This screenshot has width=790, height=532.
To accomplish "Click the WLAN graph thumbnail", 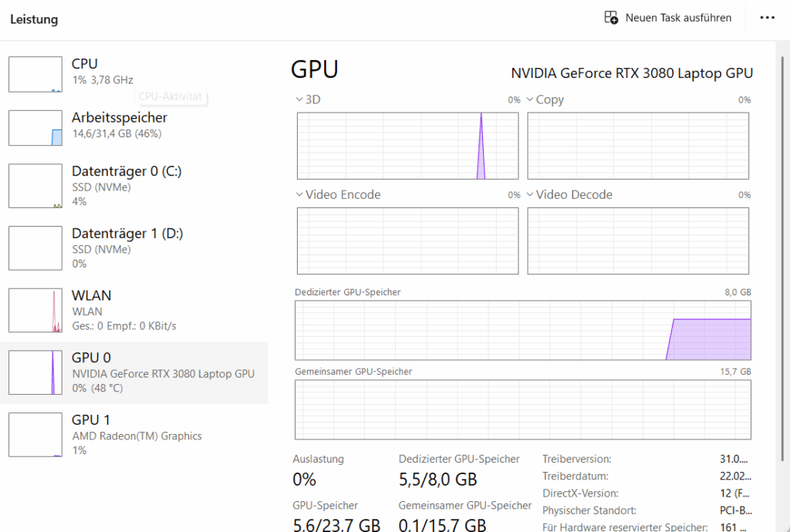I will coord(35,310).
